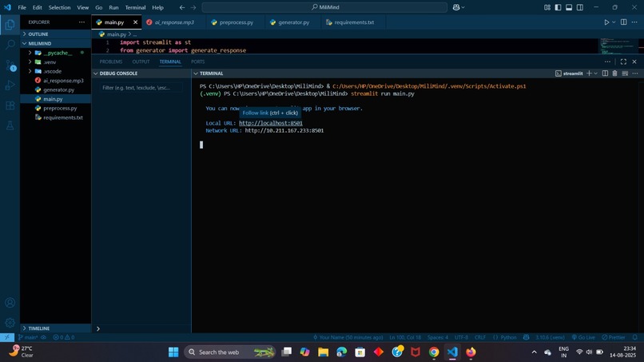The width and height of the screenshot is (644, 362).
Task: Click the taskbar Search the web box
Action: [x=230, y=352]
